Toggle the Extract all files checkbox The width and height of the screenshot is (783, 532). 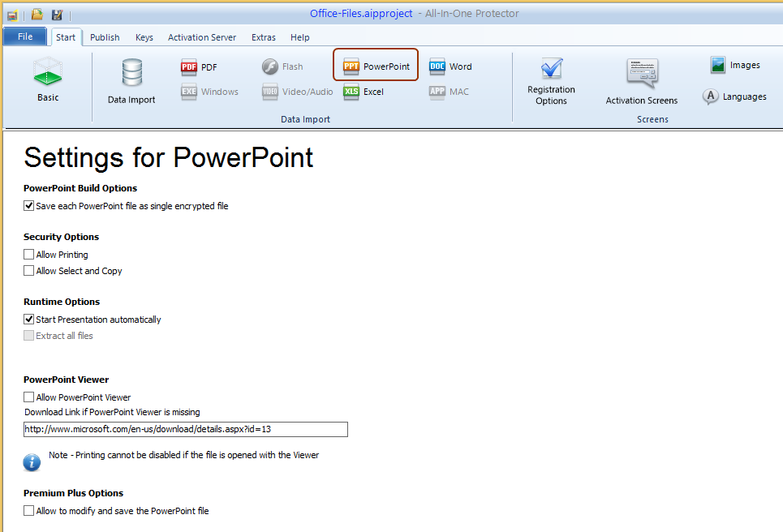point(29,336)
